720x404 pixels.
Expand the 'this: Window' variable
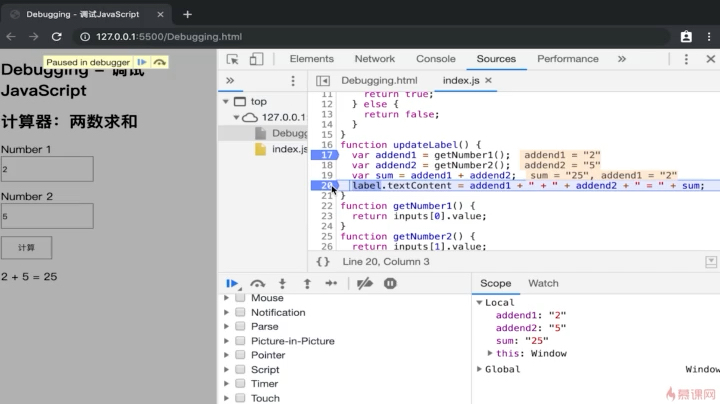pos(490,353)
